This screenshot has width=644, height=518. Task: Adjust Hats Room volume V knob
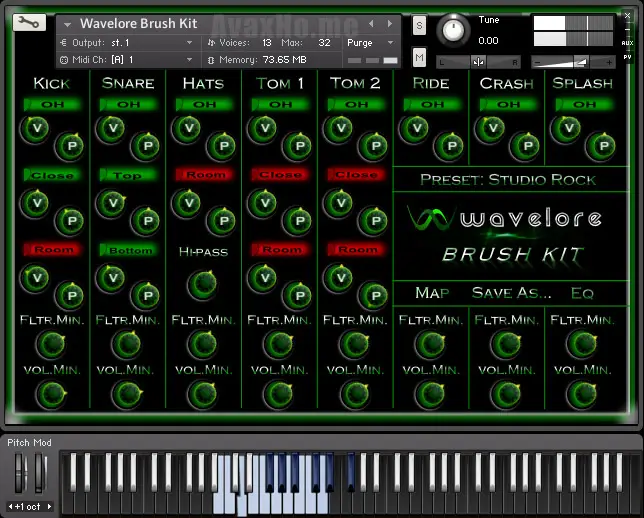187,203
